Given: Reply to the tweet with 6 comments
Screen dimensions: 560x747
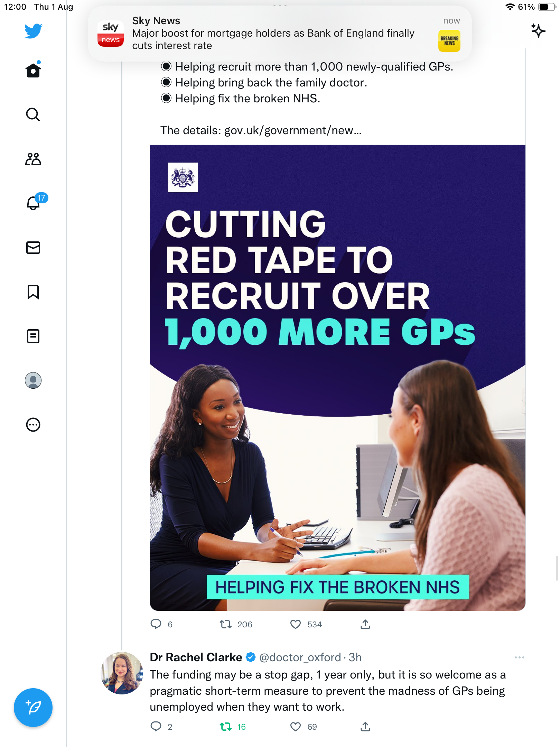Looking at the screenshot, I should tap(156, 624).
